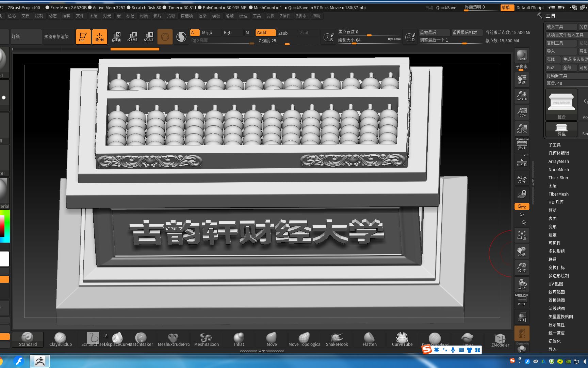The height and width of the screenshot is (368, 588).
Task: Expand the 变形 deformation section
Action: (x=553, y=227)
